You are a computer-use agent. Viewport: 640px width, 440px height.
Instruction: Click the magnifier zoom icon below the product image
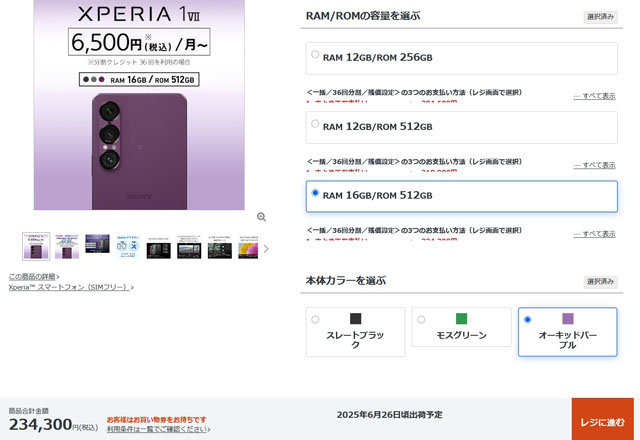[261, 217]
